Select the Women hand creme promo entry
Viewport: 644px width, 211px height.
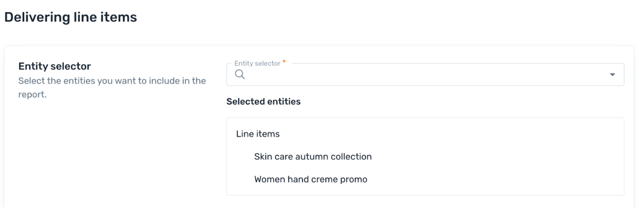click(x=311, y=179)
